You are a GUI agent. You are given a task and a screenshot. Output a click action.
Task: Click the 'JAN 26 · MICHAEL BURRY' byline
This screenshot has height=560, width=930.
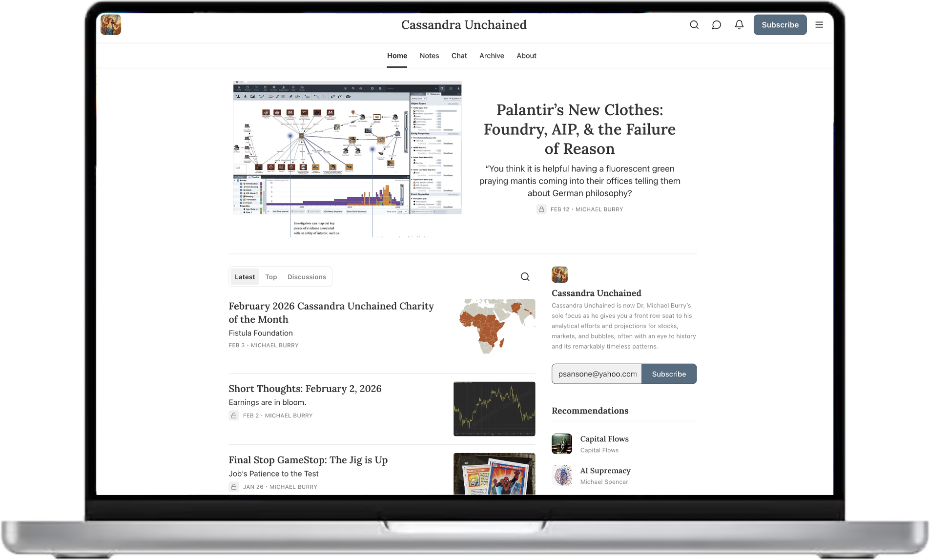280,487
